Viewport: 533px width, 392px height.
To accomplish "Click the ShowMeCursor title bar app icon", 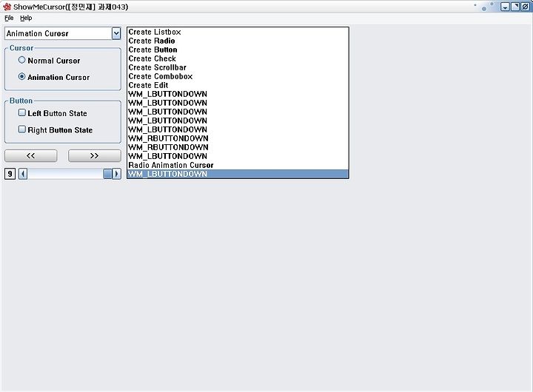I will pos(7,7).
